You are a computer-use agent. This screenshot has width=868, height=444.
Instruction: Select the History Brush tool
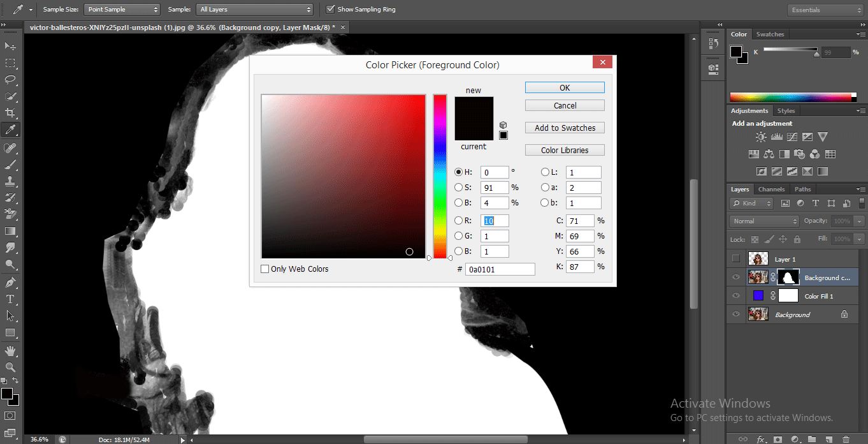(11, 198)
